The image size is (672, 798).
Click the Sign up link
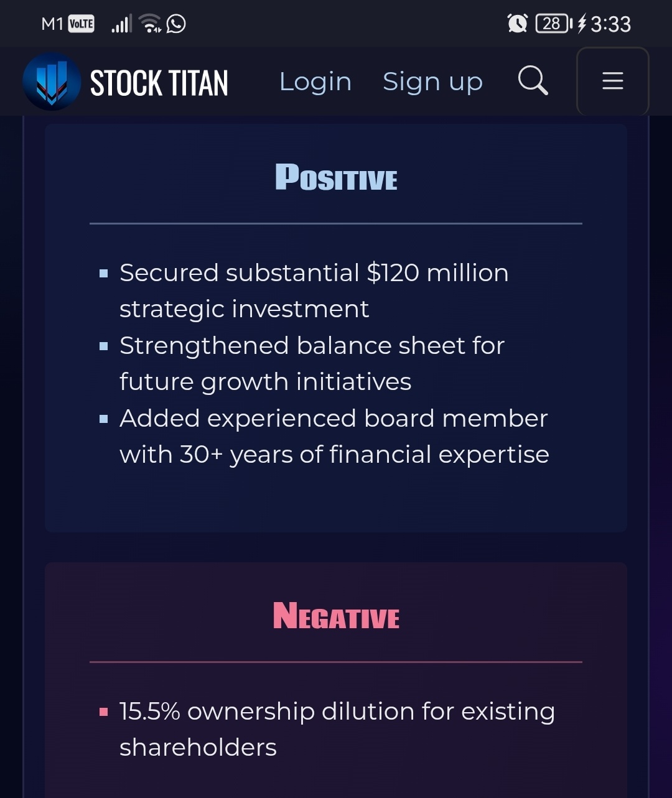(432, 82)
